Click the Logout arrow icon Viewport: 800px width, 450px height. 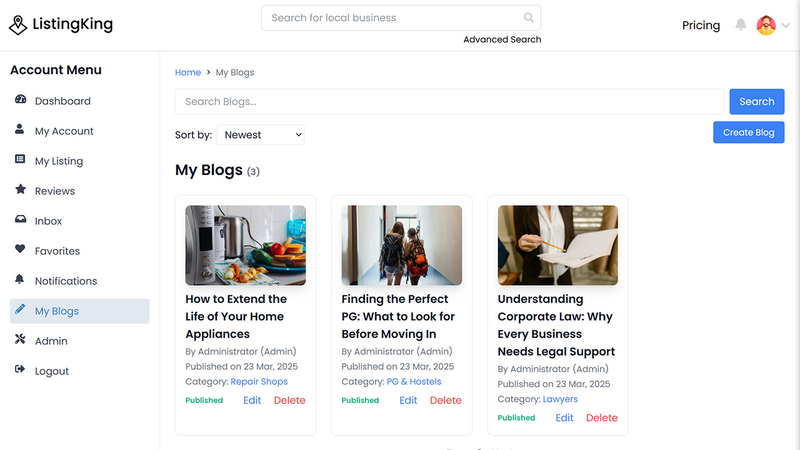tap(20, 369)
